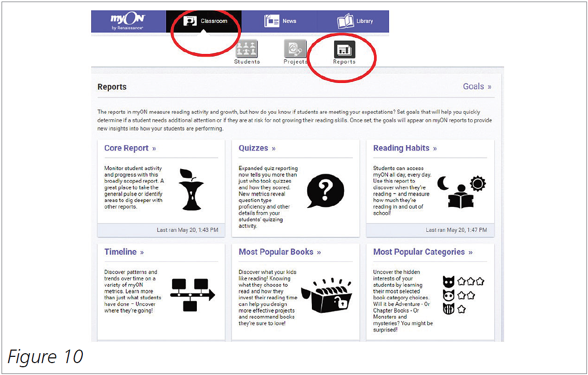Click the News newspaper icon

(271, 21)
